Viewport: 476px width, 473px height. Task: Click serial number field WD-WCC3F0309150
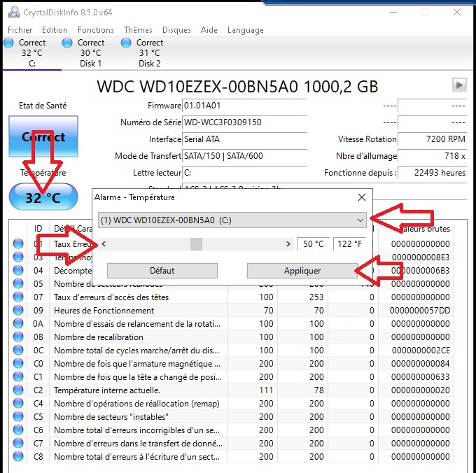[245, 122]
